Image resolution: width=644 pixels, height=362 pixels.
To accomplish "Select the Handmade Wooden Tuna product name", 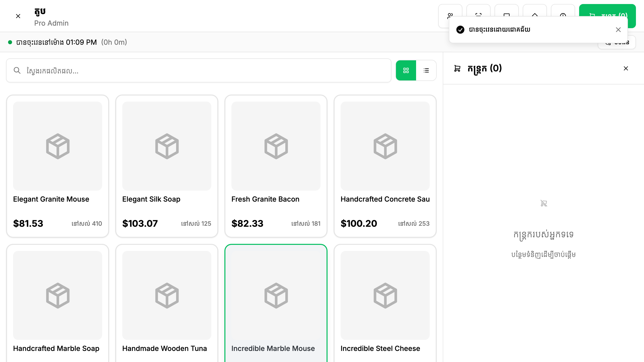I will pyautogui.click(x=165, y=348).
